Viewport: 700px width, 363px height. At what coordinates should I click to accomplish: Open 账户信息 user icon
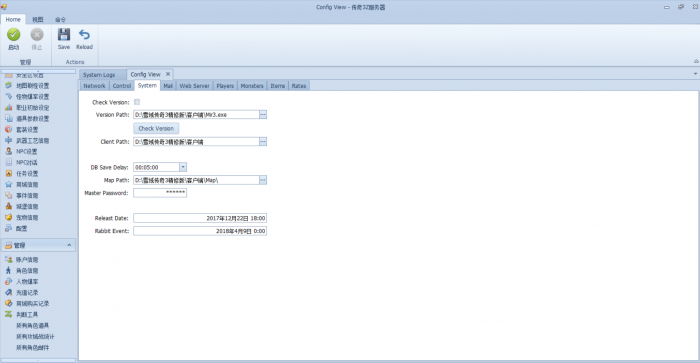[x=8, y=259]
